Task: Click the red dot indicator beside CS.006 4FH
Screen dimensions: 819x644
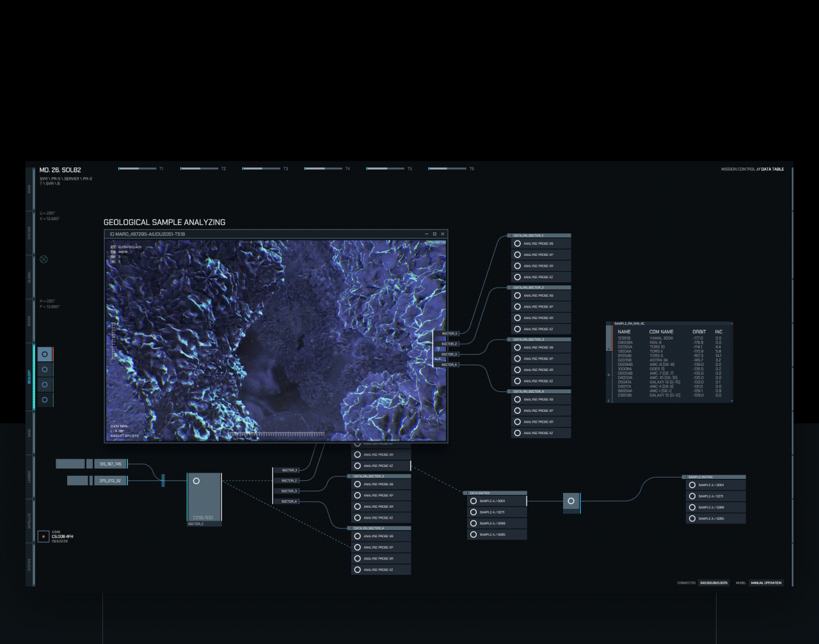Action: (44, 537)
